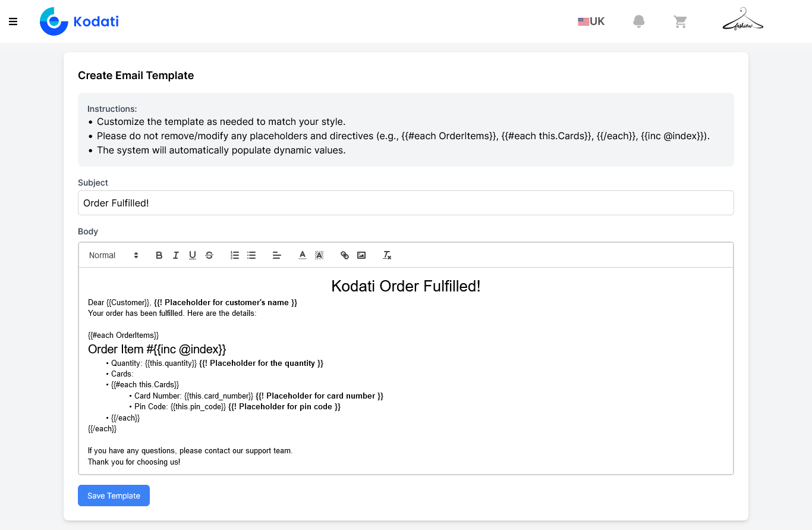Open the text color picker
Screen dimensions: 812x530
(303, 255)
